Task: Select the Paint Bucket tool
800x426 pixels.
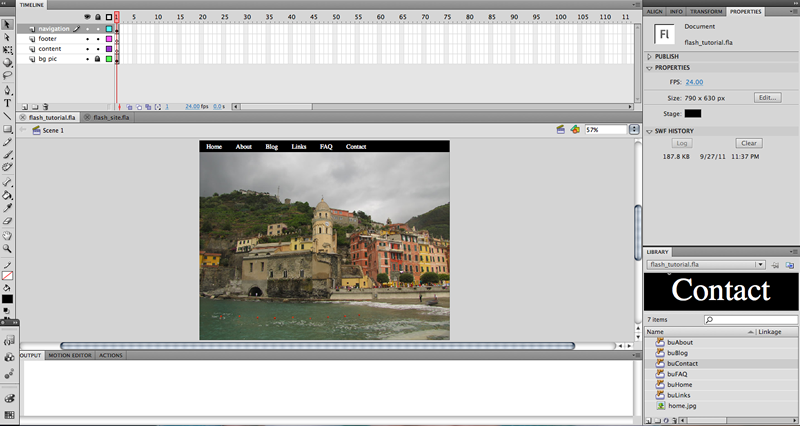Action: [7, 195]
